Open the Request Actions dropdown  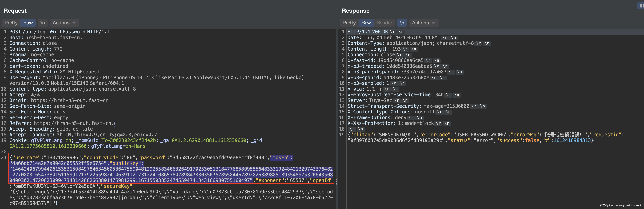click(x=64, y=23)
